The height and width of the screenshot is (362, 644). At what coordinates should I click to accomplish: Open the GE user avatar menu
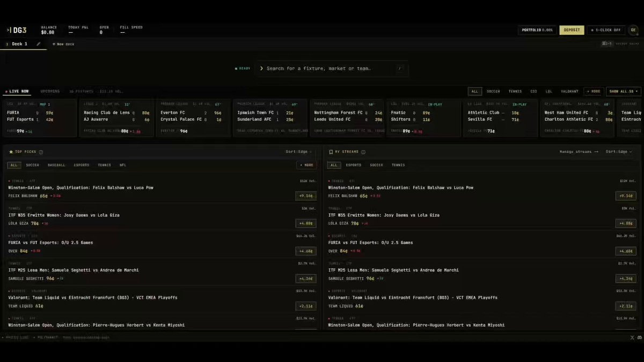click(633, 30)
